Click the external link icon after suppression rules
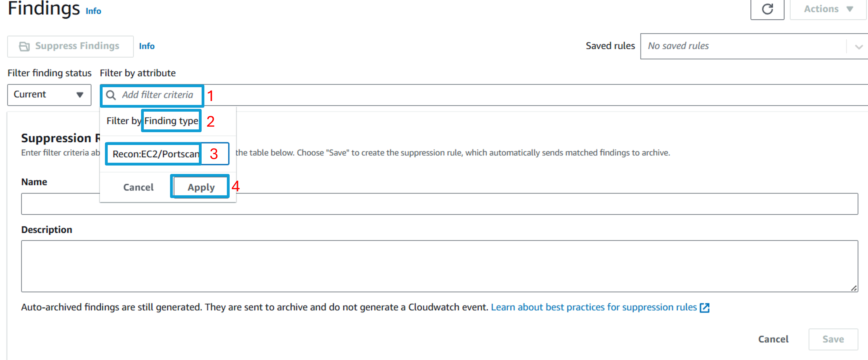 coord(705,308)
